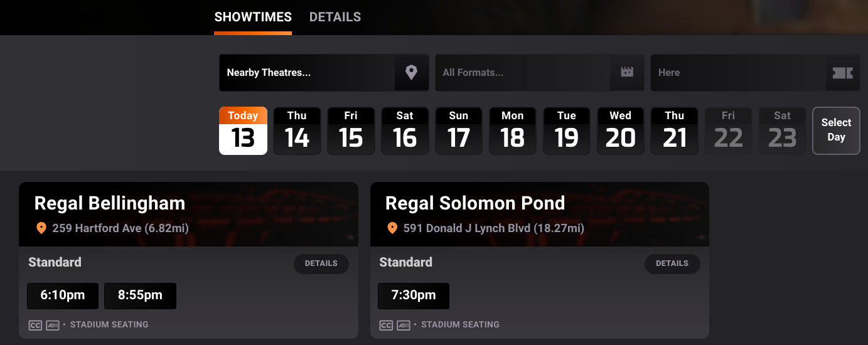868x345 pixels.
Task: Click the audio description icon under Regal Solomon Pond
Action: pyautogui.click(x=404, y=325)
